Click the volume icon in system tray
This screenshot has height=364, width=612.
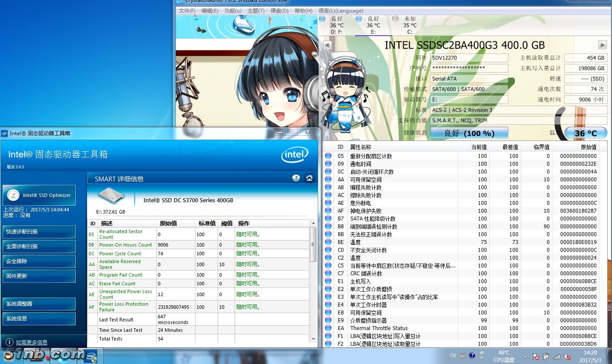(567, 357)
